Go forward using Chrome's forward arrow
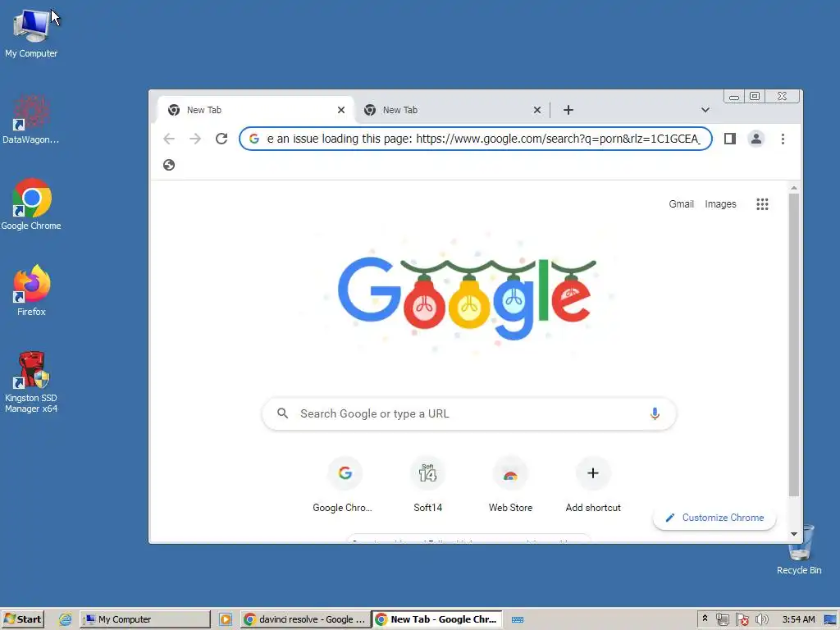Image resolution: width=840 pixels, height=630 pixels. pyautogui.click(x=195, y=139)
